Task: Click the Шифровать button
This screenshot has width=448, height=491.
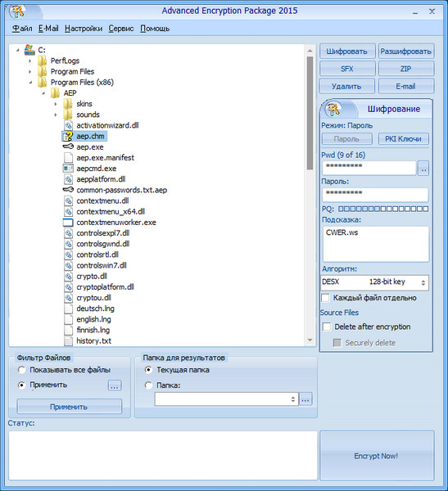Action: tap(347, 52)
